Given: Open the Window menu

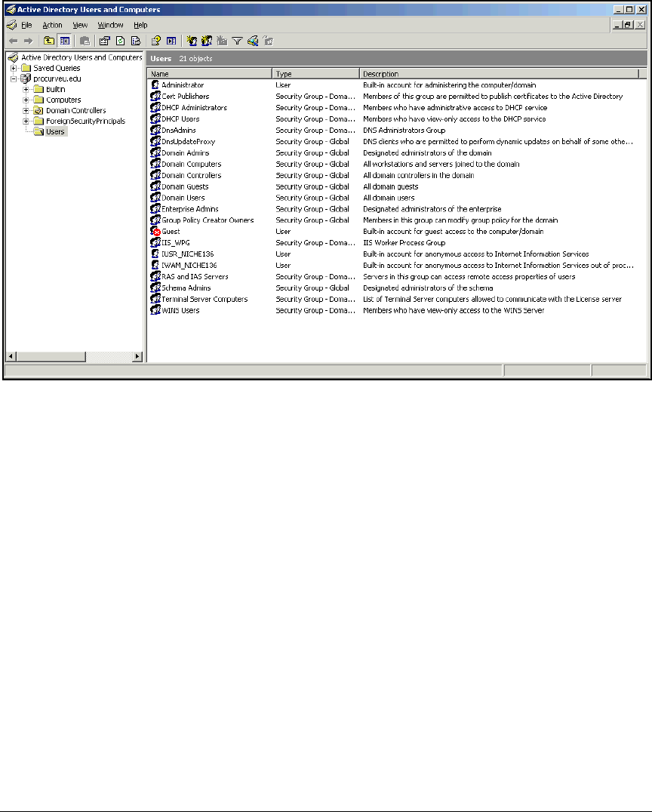Looking at the screenshot, I should click(x=110, y=25).
